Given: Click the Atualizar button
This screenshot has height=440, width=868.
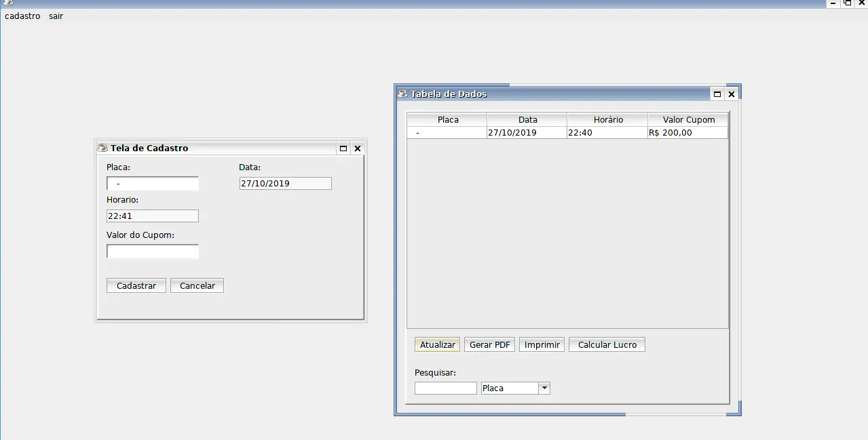Looking at the screenshot, I should 438,344.
